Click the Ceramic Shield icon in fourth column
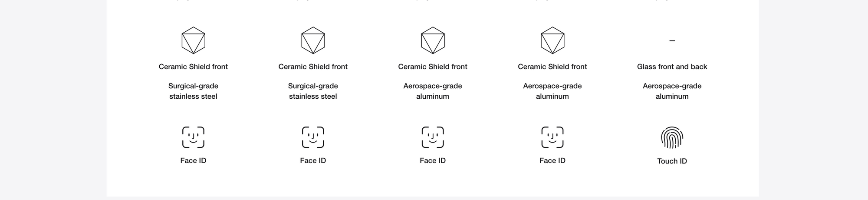This screenshot has height=200, width=868. [552, 40]
